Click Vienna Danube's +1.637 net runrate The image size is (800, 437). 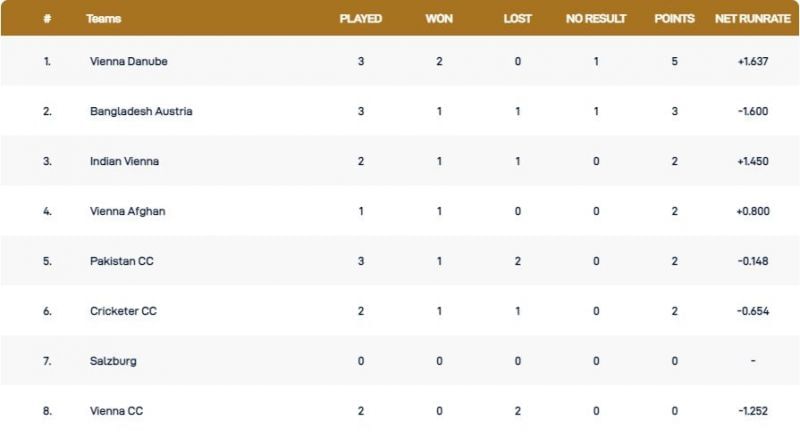click(x=751, y=61)
